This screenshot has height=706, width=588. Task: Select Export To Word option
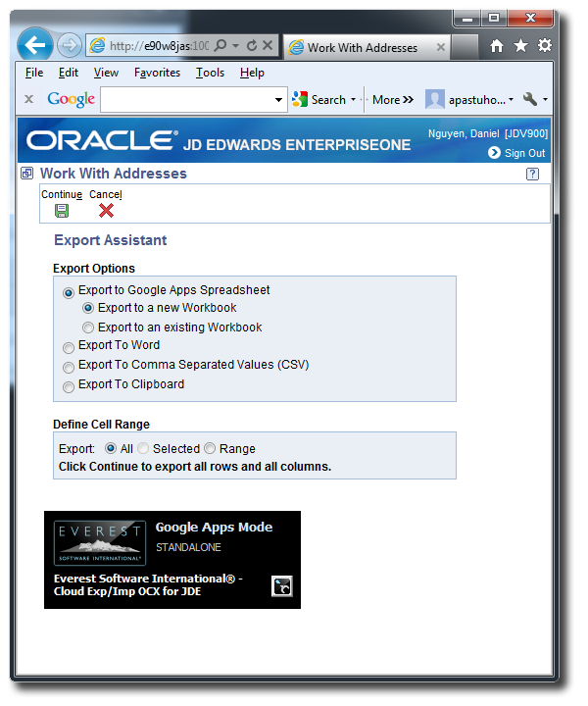tap(69, 348)
